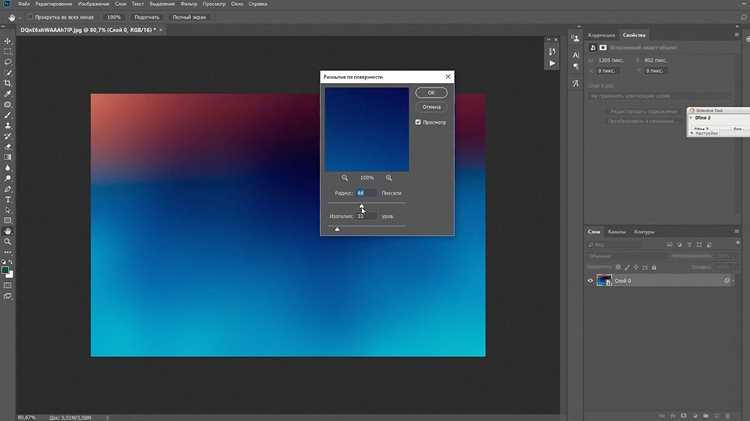The image size is (750, 421).
Task: Toggle lock position icon
Action: pyautogui.click(x=636, y=267)
